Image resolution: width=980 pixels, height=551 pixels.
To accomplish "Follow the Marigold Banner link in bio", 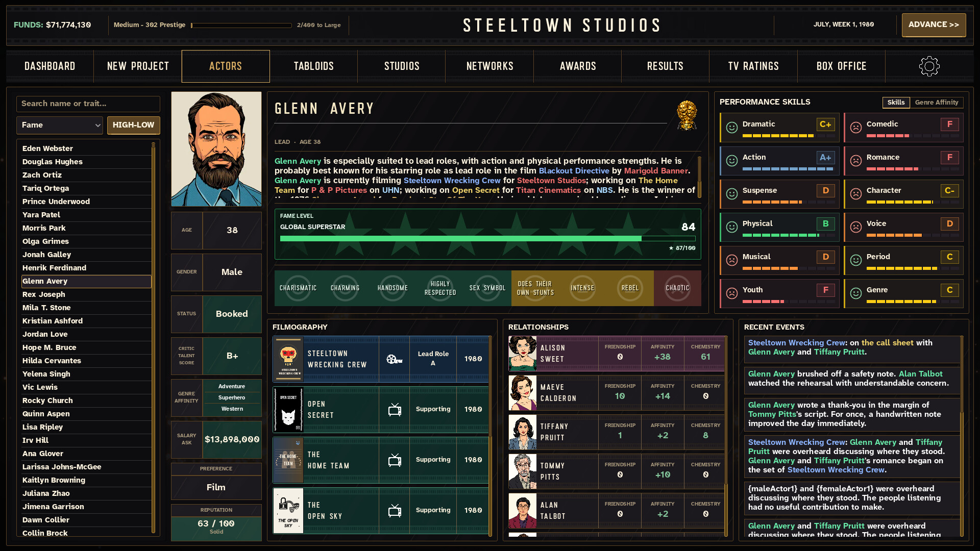I will [x=656, y=171].
